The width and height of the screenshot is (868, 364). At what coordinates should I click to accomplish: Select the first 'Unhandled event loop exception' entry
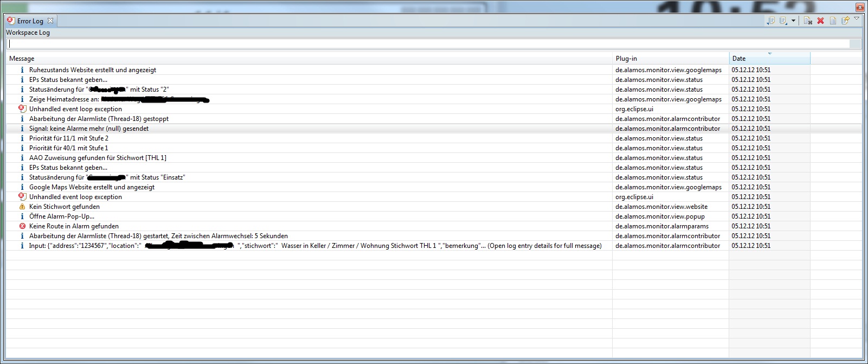point(75,109)
